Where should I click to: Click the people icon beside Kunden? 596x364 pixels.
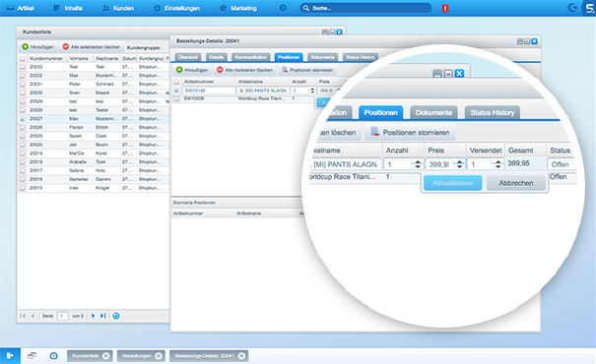pos(106,8)
